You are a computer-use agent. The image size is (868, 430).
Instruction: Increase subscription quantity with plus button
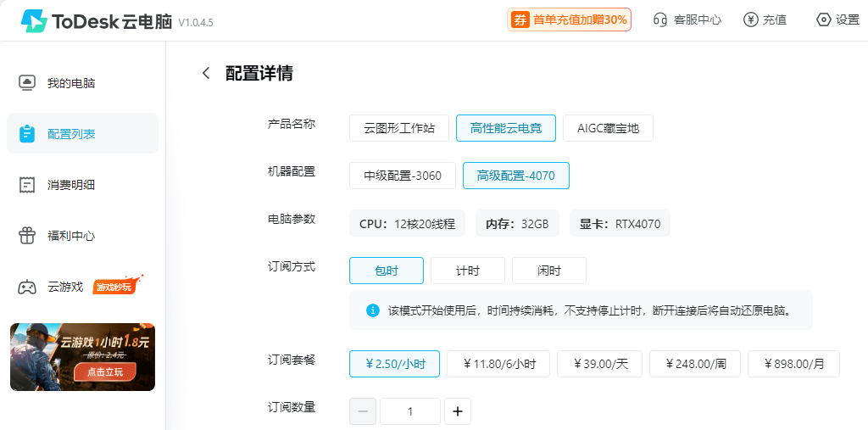tap(457, 411)
